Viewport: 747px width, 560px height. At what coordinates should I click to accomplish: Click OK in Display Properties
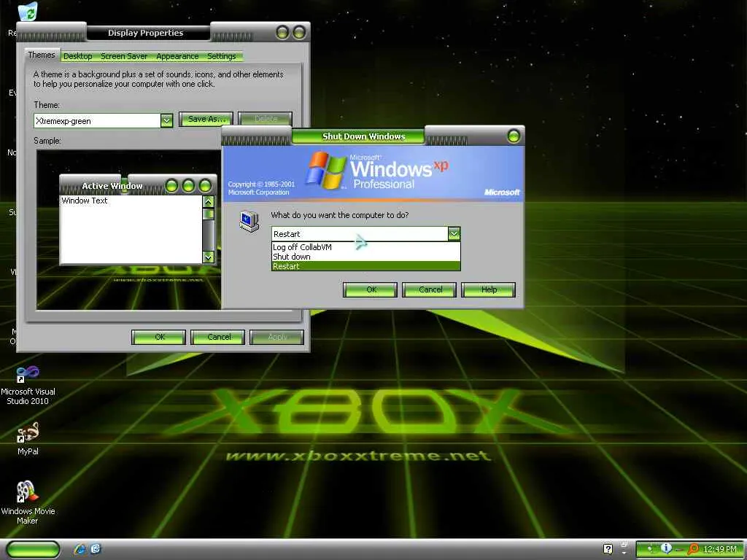click(159, 337)
